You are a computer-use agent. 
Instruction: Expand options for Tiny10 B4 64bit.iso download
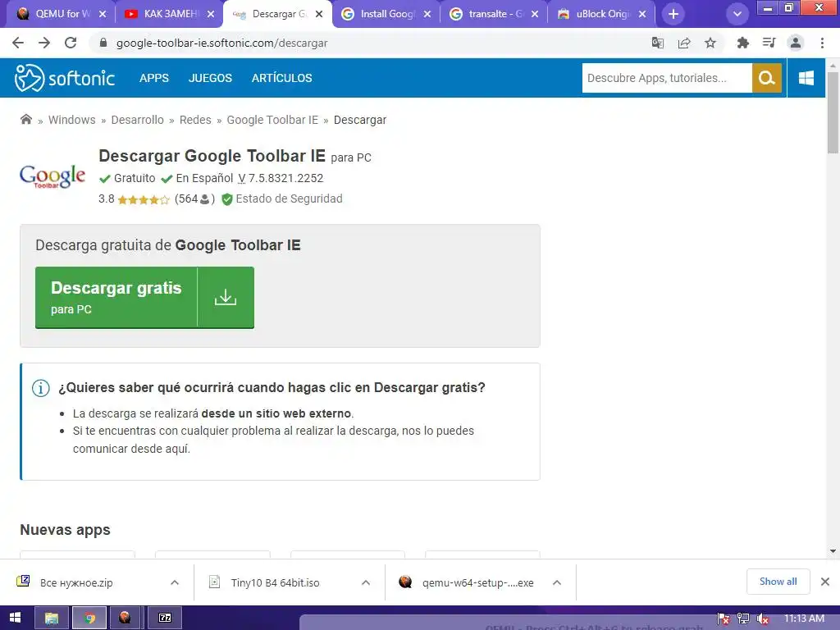tap(366, 583)
